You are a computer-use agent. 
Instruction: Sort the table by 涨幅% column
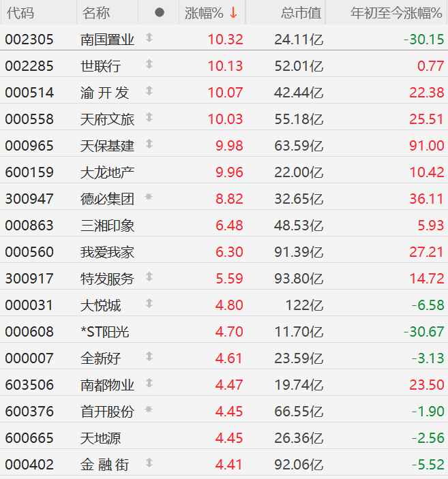click(x=205, y=13)
